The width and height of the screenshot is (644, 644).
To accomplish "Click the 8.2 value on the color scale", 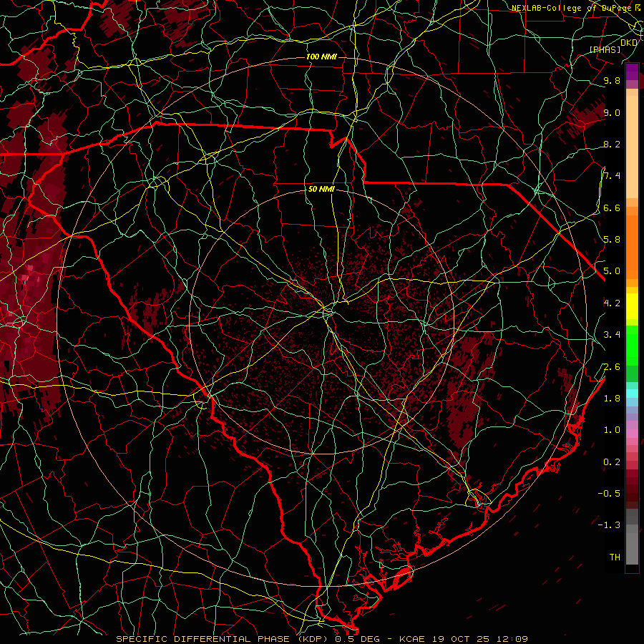I will point(612,144).
